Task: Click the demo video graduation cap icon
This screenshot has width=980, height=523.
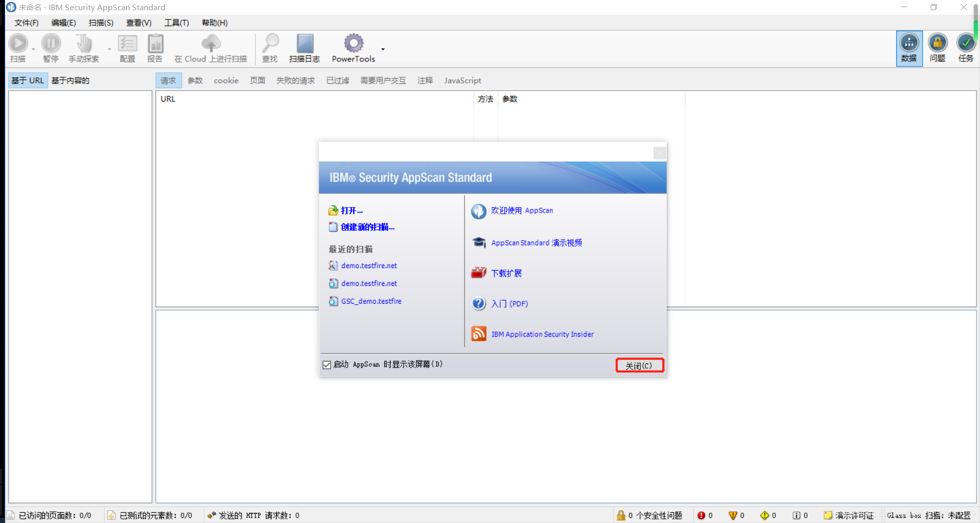Action: pos(478,243)
